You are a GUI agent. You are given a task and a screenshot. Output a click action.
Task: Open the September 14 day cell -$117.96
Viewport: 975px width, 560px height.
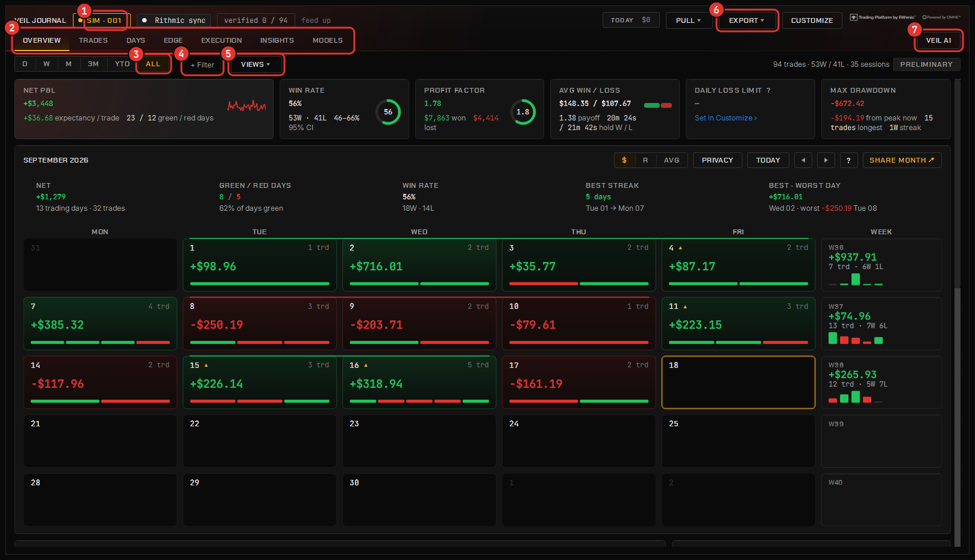click(100, 382)
